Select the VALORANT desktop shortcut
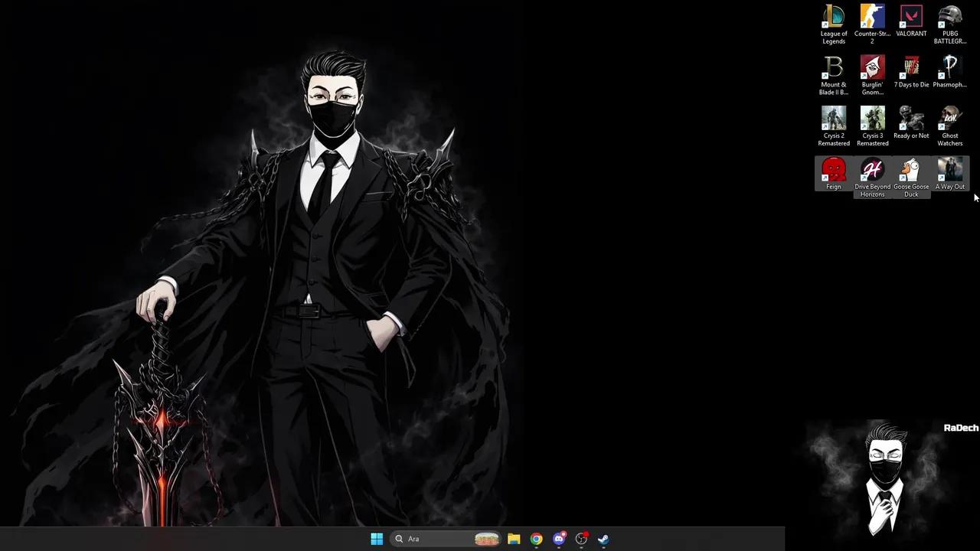Image resolution: width=980 pixels, height=551 pixels. tap(911, 21)
